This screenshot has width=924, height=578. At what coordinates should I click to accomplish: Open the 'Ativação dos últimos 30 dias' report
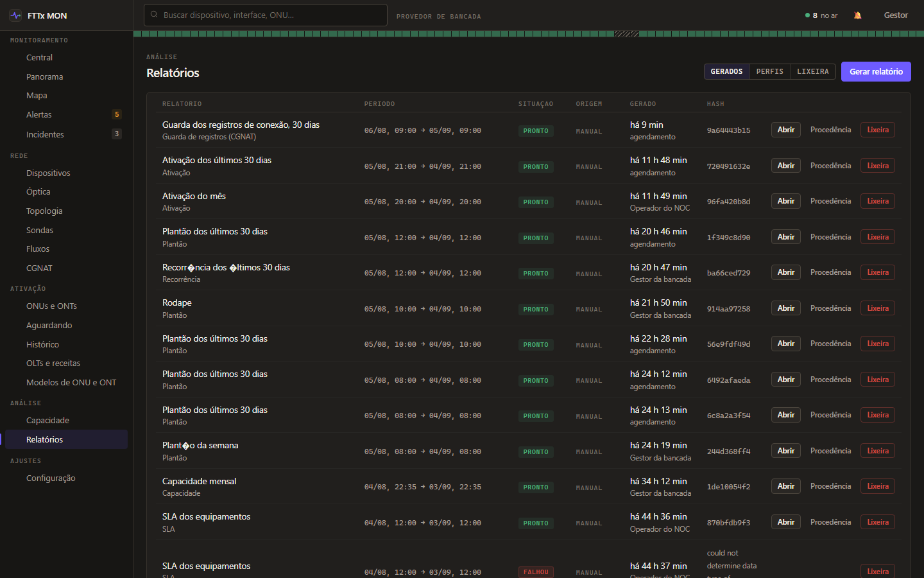785,166
